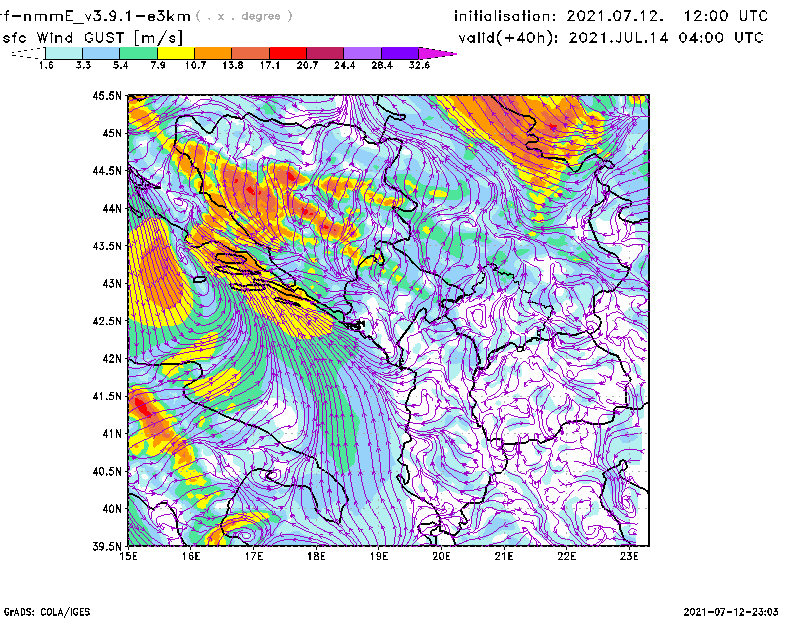Click the "1.6" colorbar value
The height and width of the screenshot is (618, 800).
(x=46, y=65)
